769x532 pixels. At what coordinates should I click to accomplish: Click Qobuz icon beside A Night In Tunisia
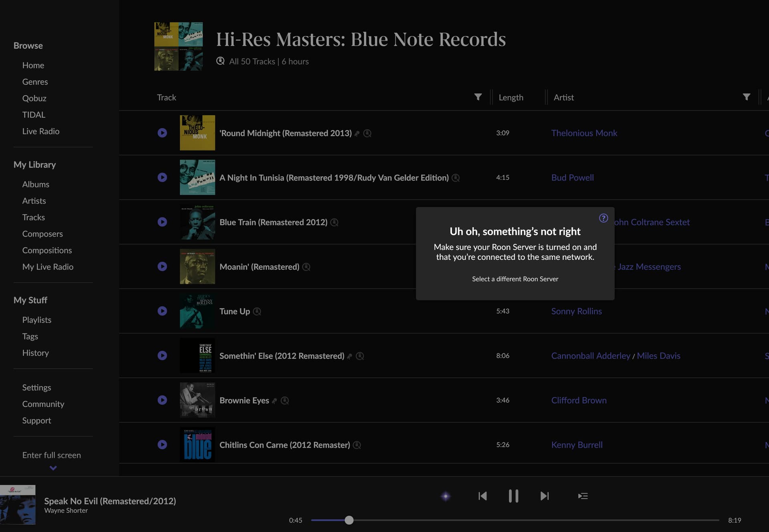coord(456,178)
